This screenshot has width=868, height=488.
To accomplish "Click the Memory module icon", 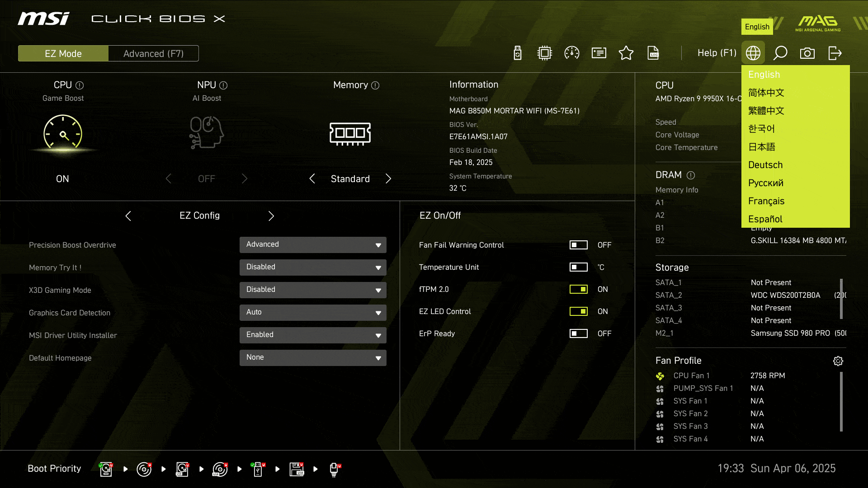I will (x=350, y=133).
